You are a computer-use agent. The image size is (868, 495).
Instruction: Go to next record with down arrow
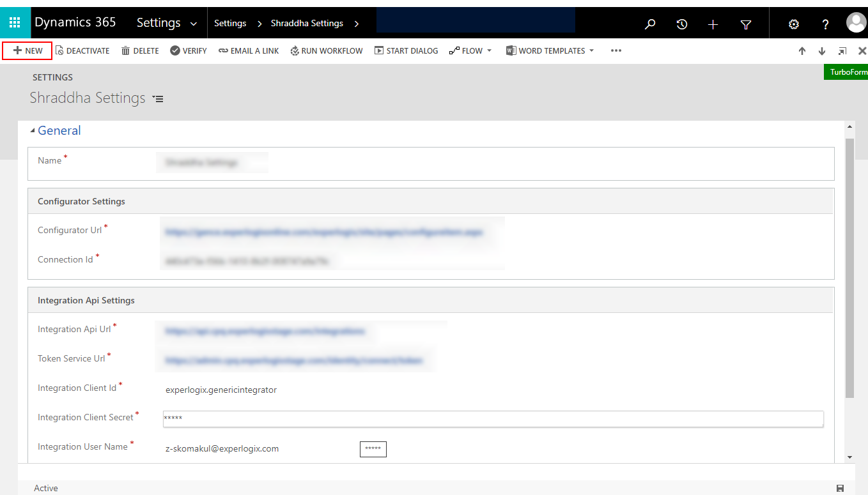[822, 51]
